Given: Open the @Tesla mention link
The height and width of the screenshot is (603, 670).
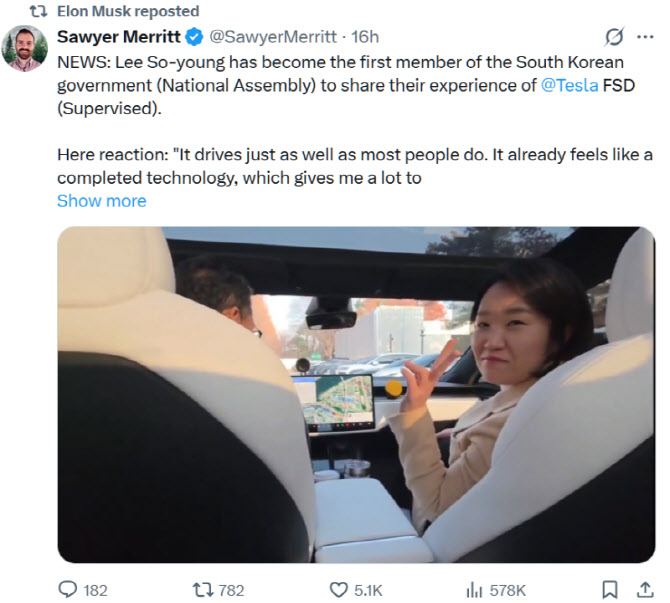Looking at the screenshot, I should click(570, 85).
